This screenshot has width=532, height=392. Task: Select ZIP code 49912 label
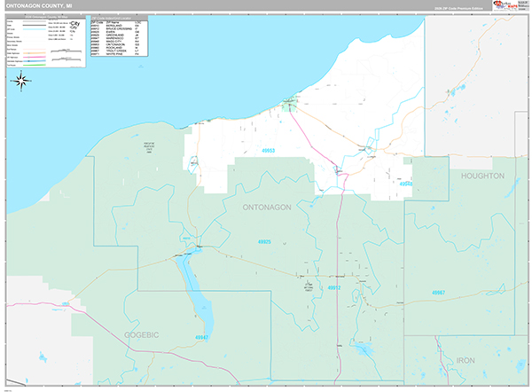pyautogui.click(x=333, y=288)
